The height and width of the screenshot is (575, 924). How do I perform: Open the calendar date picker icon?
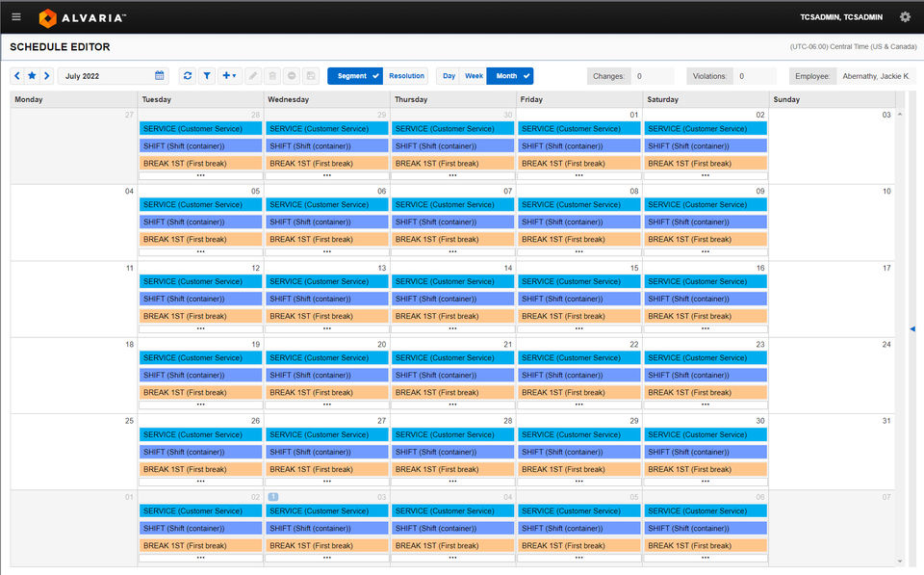pyautogui.click(x=159, y=75)
